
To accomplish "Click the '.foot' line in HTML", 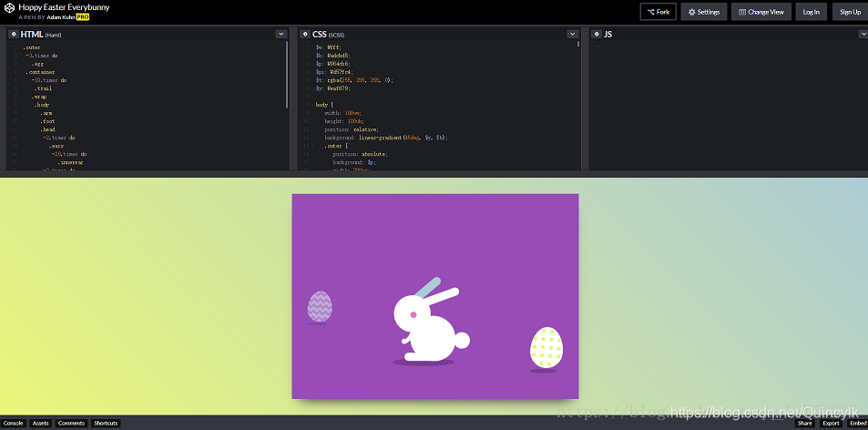I will point(47,121).
